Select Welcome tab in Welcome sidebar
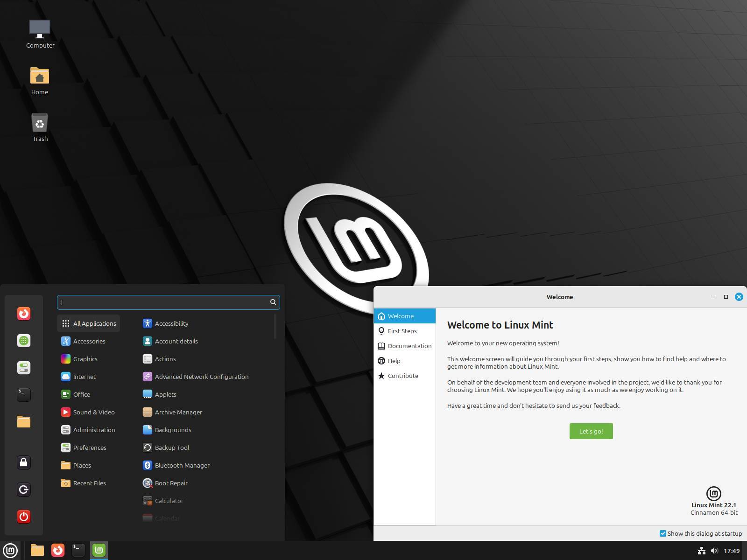 [404, 316]
